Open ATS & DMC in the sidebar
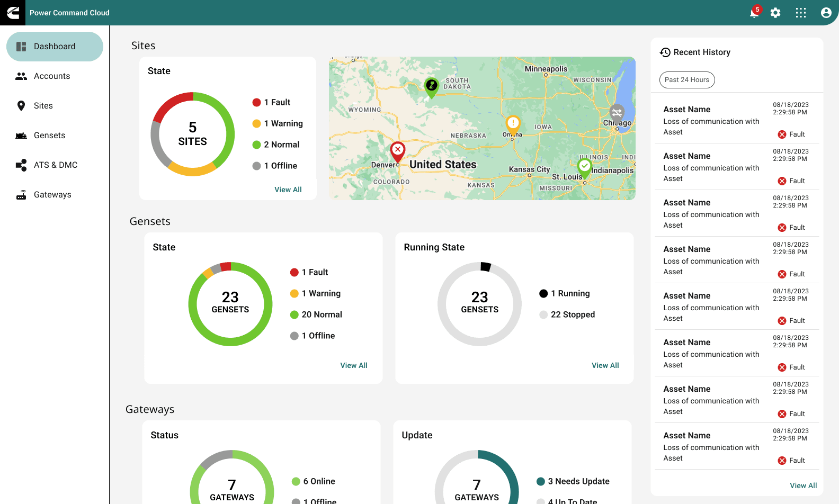 (x=55, y=165)
